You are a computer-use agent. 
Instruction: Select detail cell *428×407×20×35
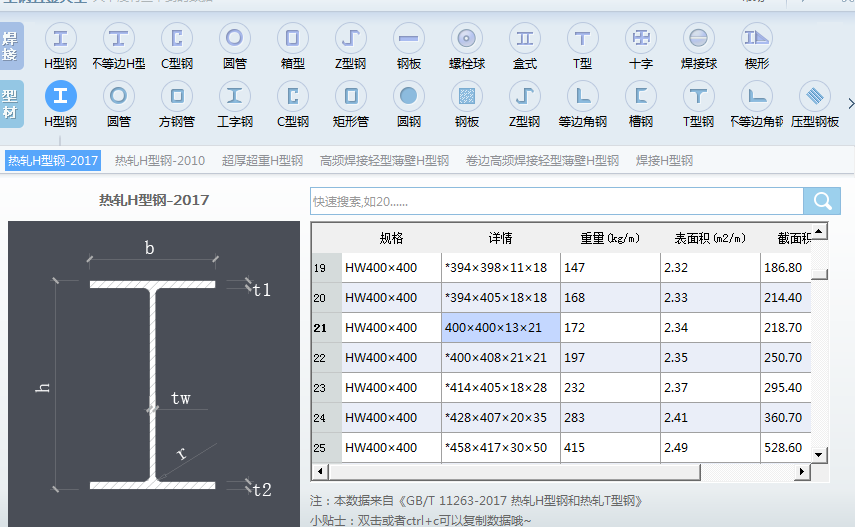pyautogui.click(x=501, y=418)
